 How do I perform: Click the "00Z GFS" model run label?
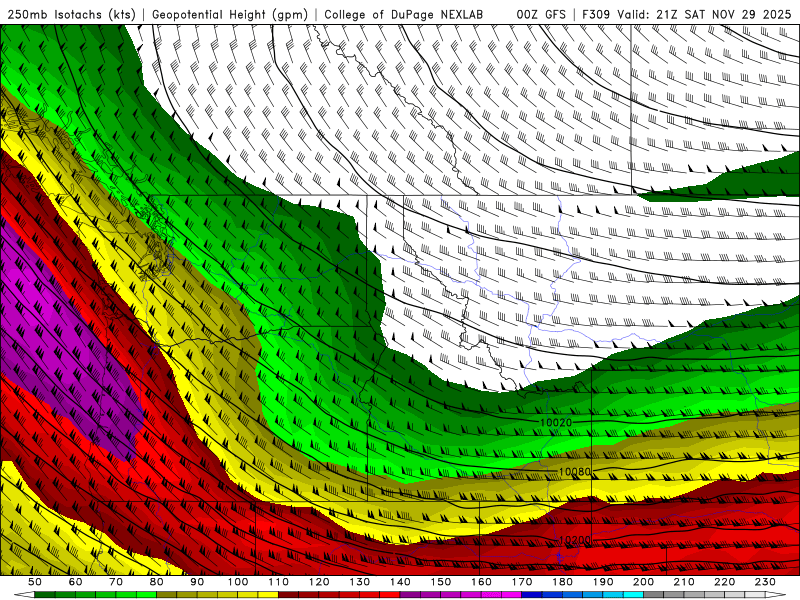tap(541, 15)
